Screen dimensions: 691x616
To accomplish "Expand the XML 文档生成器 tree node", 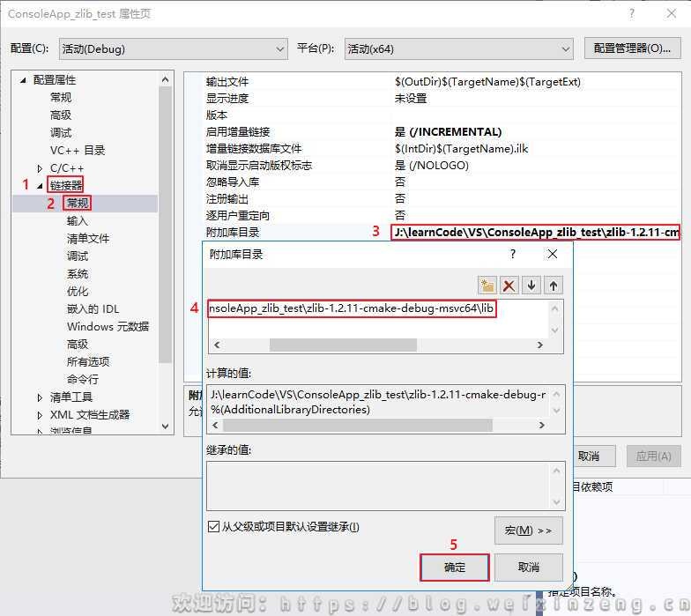I will pos(41,415).
